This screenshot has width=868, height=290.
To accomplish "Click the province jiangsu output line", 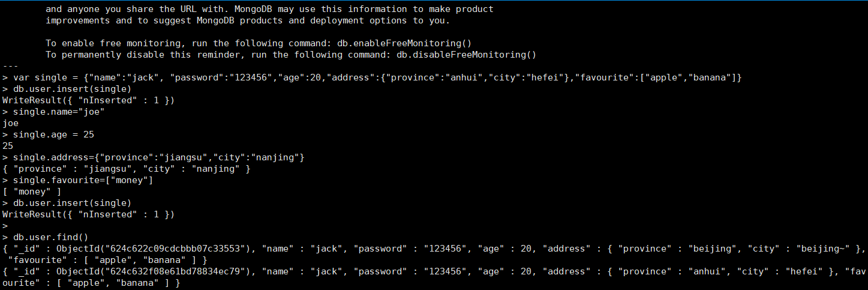I will point(127,169).
